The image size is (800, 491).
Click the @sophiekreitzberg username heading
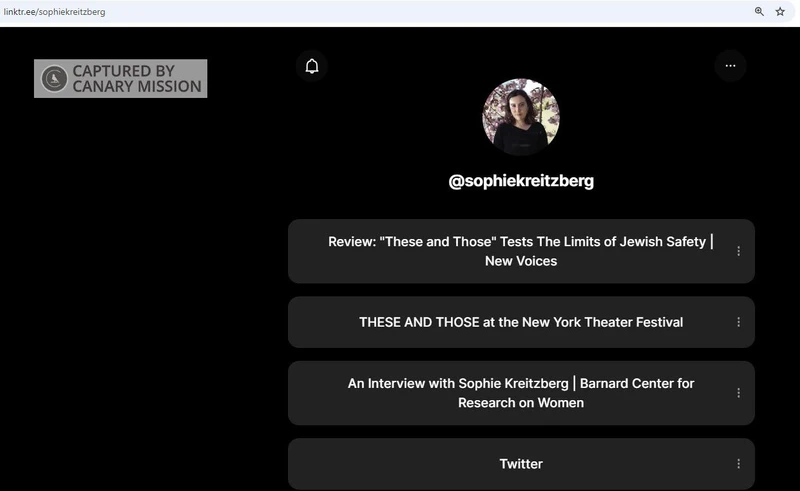[521, 181]
